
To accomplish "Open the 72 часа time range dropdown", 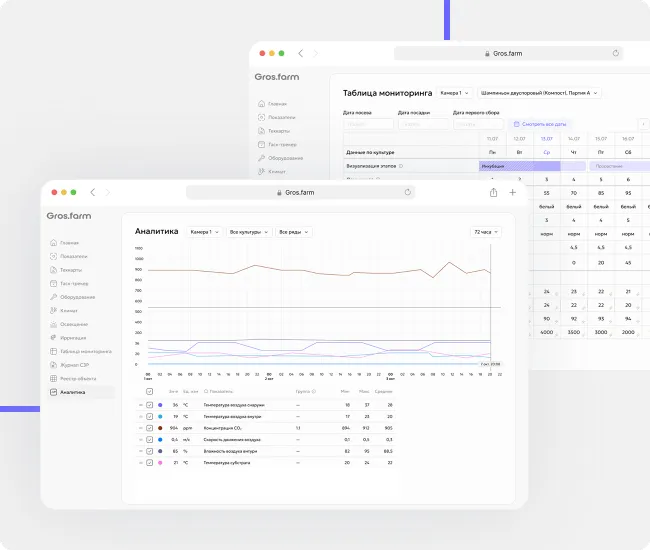I will pyautogui.click(x=486, y=232).
